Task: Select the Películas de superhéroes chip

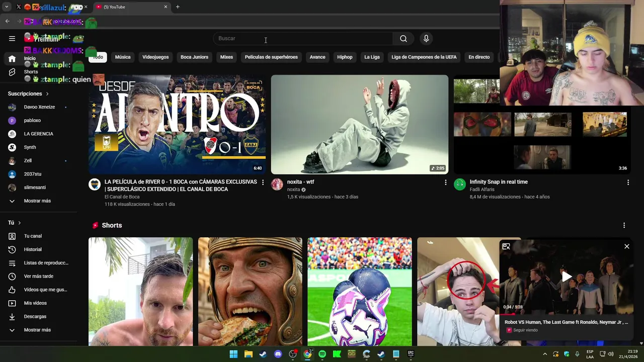Action: (271, 57)
